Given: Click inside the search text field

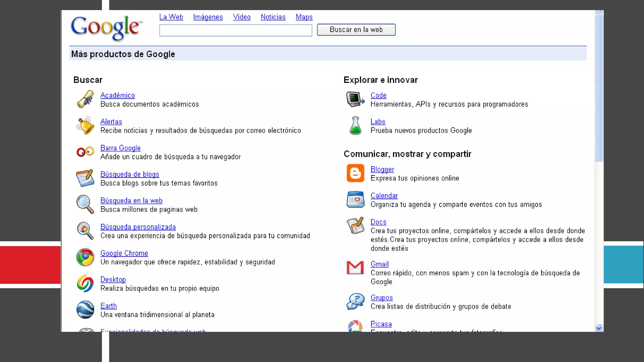Looking at the screenshot, I should click(x=236, y=30).
